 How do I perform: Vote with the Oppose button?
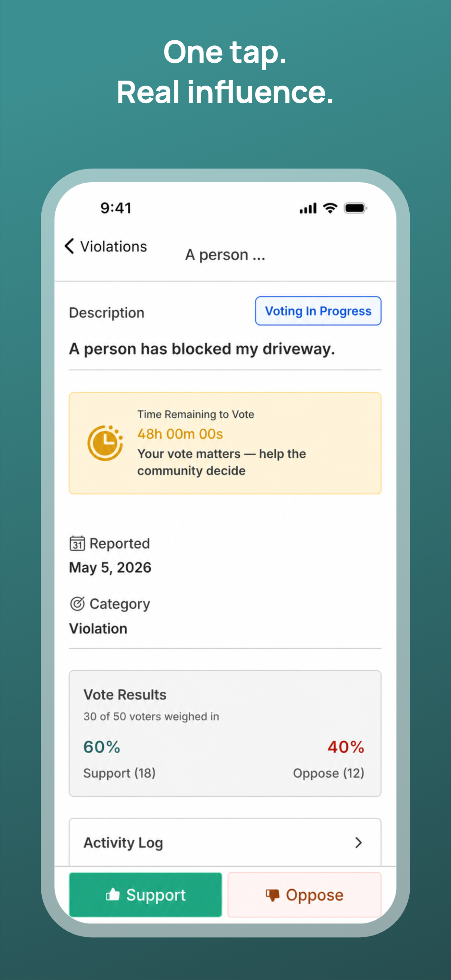click(x=305, y=894)
